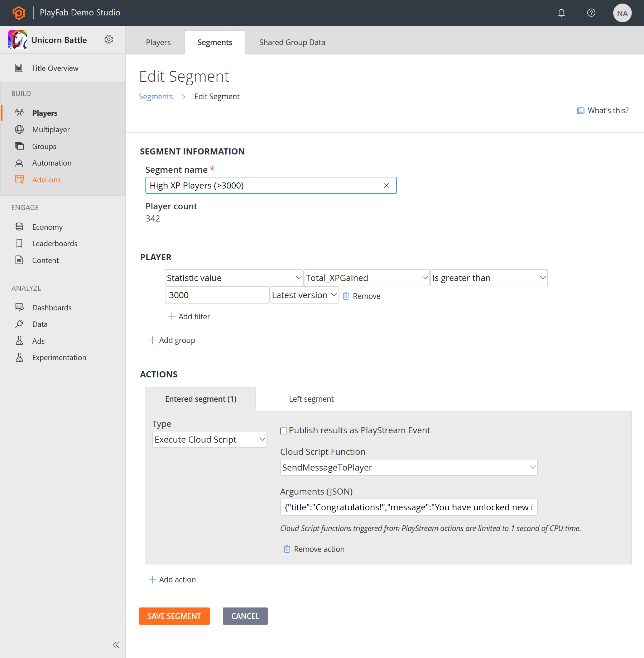Image resolution: width=644 pixels, height=658 pixels.
Task: Clear the segment name with X icon
Action: (386, 185)
